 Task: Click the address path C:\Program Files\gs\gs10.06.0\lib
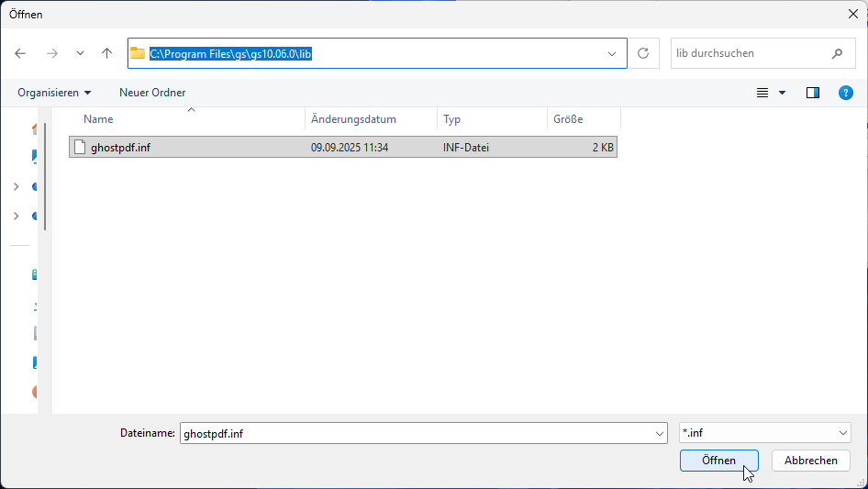230,54
